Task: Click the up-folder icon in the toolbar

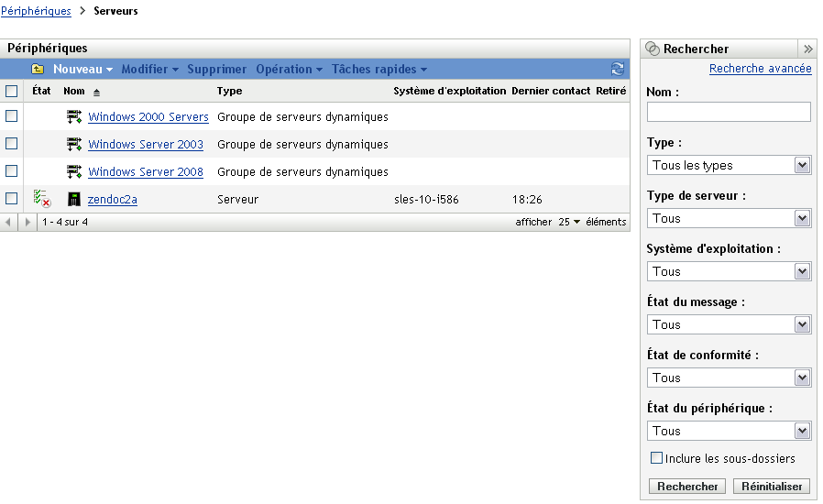Action: tap(38, 70)
